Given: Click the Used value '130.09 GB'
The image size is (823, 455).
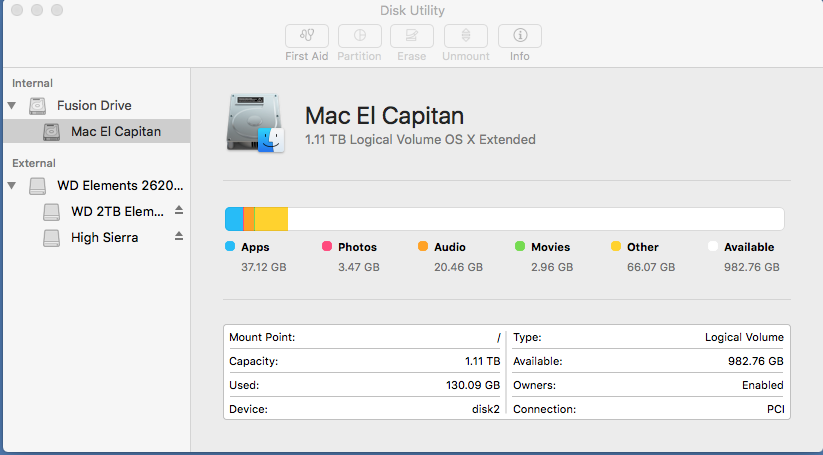Looking at the screenshot, I should [x=473, y=385].
